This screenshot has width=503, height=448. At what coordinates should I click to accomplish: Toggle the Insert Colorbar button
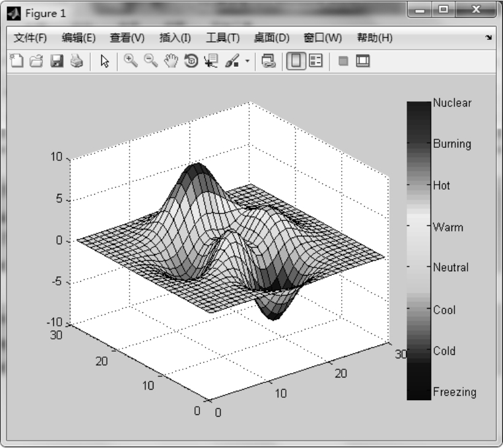coord(296,61)
